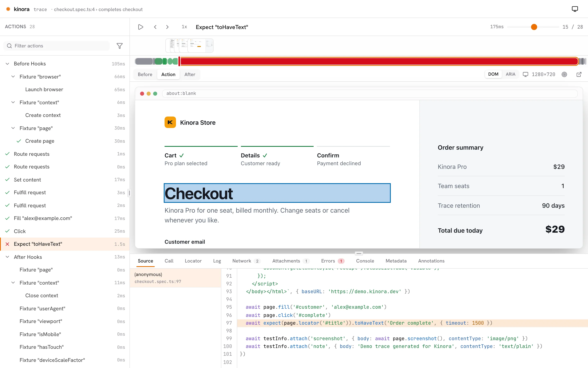Collapse Fixture "context" with 6ms duration
This screenshot has height=368, width=588.
click(13, 102)
